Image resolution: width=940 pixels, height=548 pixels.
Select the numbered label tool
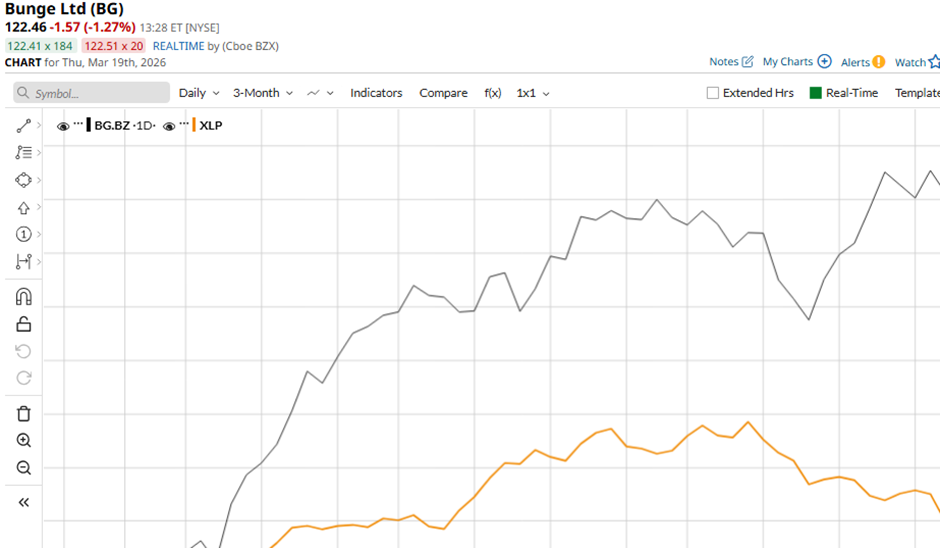pos(23,234)
